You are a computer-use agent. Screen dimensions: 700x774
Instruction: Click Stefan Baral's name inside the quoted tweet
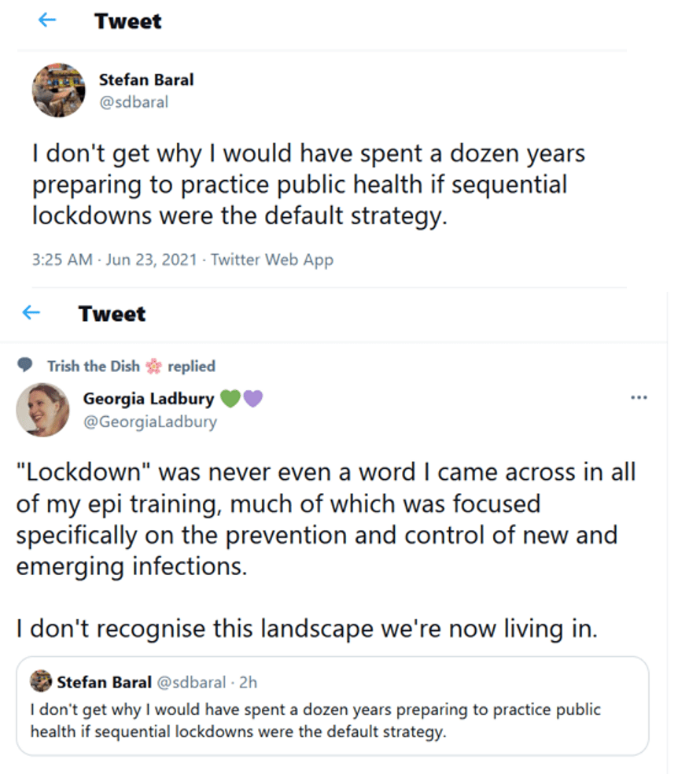[x=103, y=681]
